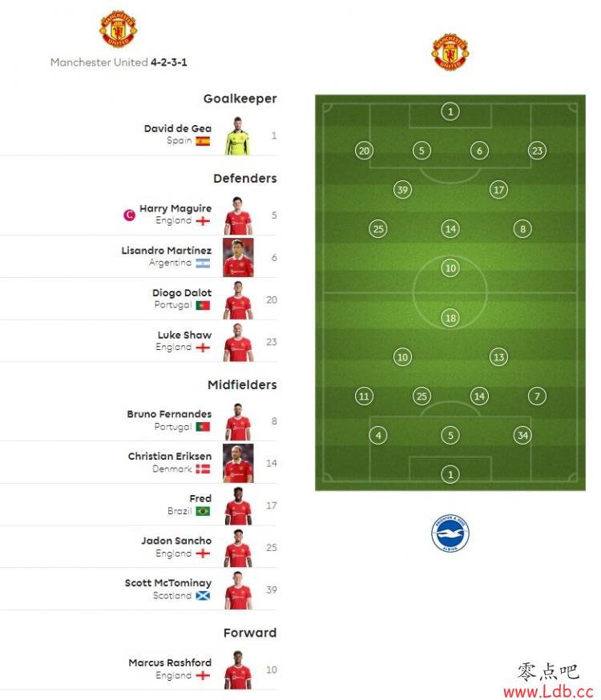The width and height of the screenshot is (601, 700).
Task: Open the Marcus Rashford player profile link
Action: point(170,663)
